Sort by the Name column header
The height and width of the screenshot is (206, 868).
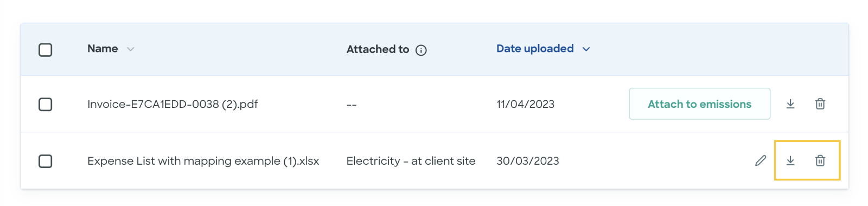103,49
